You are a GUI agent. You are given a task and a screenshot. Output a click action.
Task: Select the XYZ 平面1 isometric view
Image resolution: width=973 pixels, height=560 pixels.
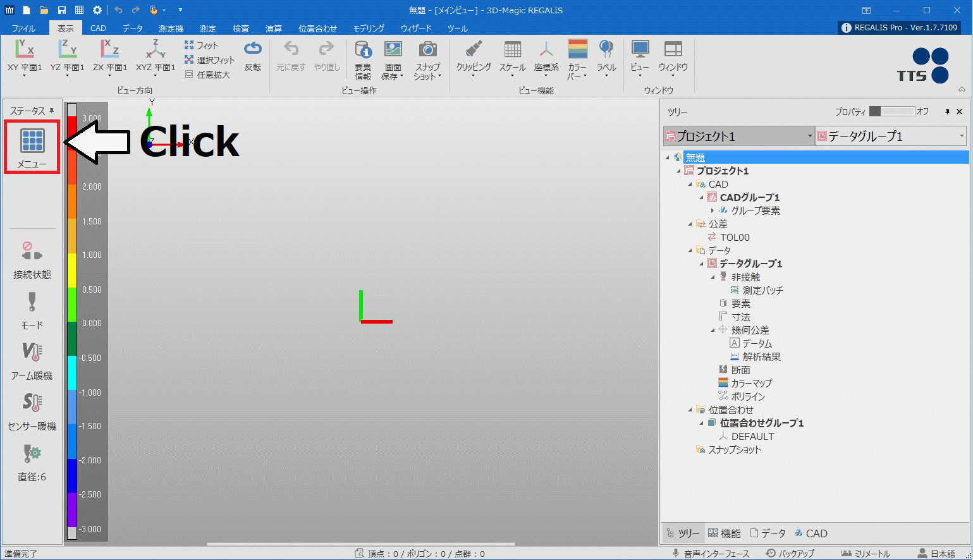click(156, 58)
